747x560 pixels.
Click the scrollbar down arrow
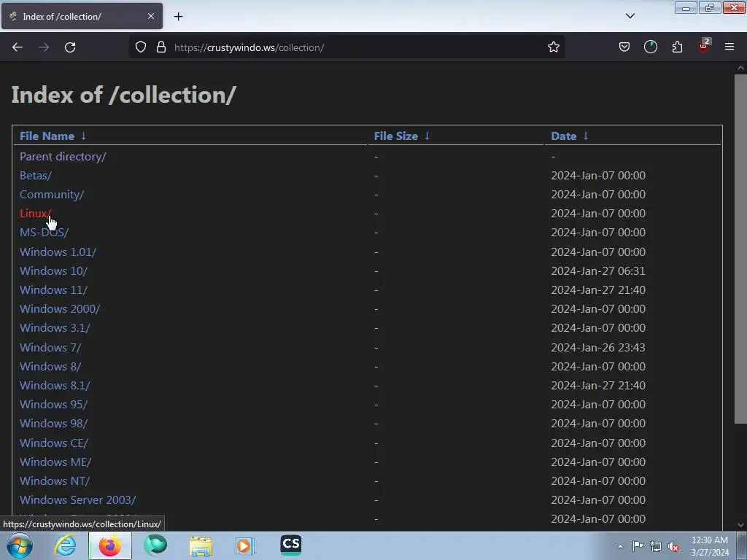click(740, 525)
